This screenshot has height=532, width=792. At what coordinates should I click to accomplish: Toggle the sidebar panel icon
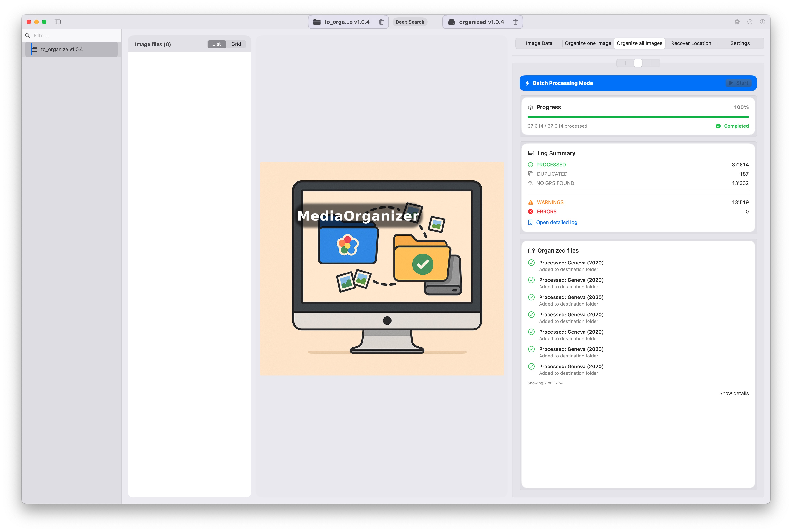58,22
